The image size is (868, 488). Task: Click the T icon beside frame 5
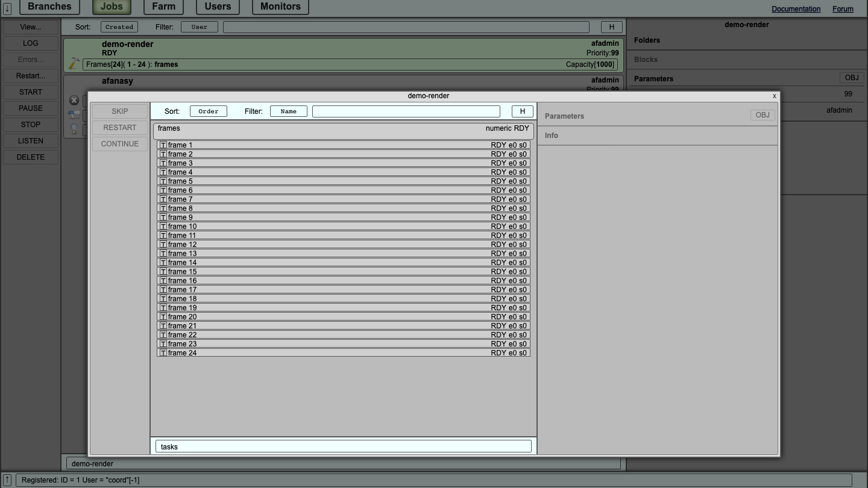[163, 181]
